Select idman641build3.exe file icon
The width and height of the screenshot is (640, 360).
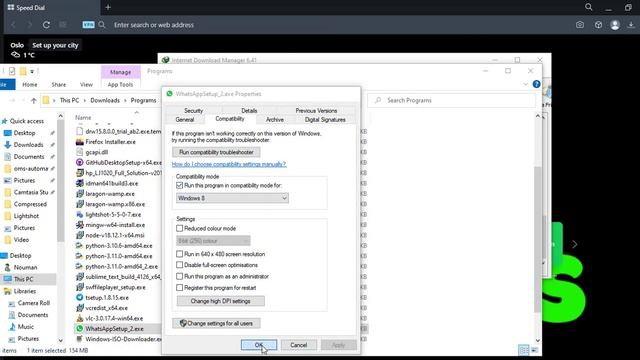point(80,183)
